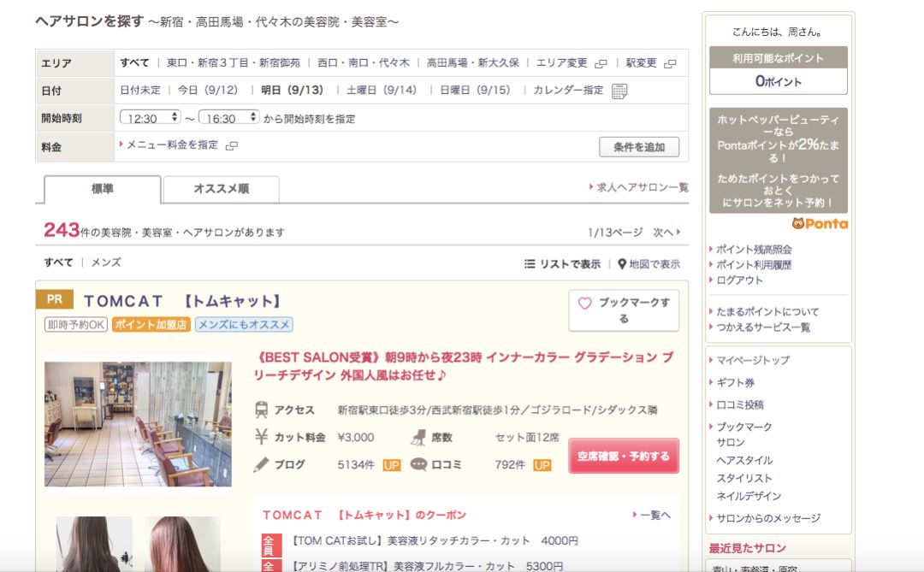The image size is (924, 572).
Task: Open 求人ヘアサロン一覧 link
Action: tap(643, 187)
